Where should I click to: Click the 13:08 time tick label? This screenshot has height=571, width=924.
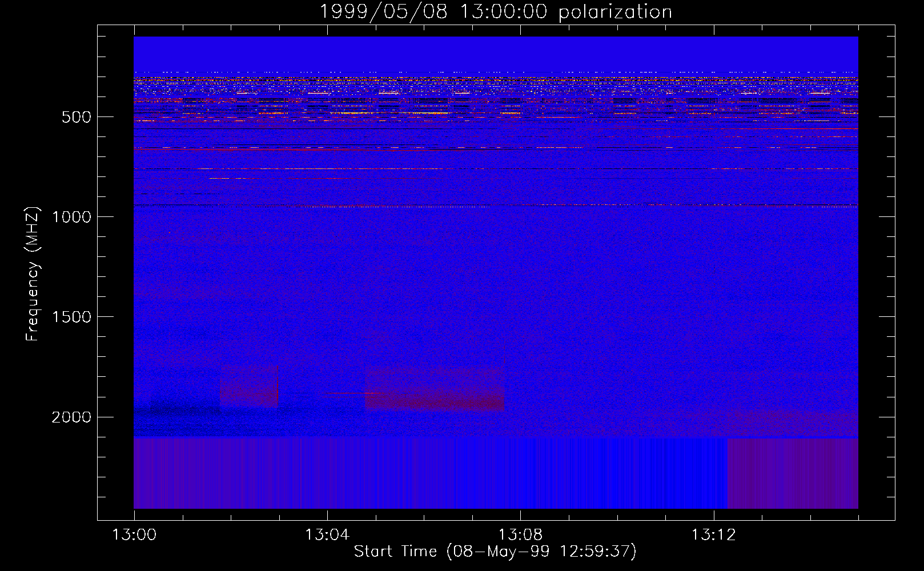click(x=520, y=535)
